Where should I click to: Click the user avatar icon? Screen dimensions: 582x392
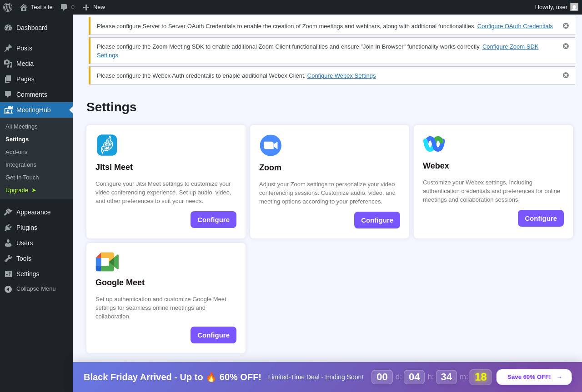tap(574, 7)
